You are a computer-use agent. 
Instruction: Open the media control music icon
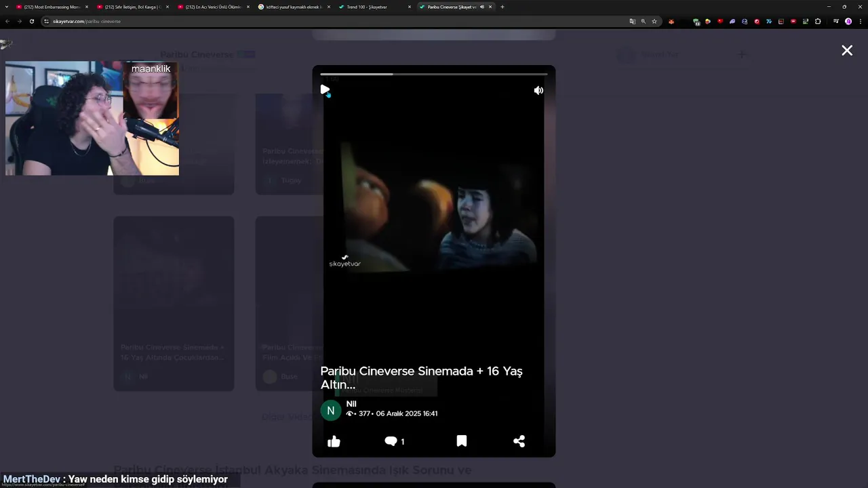(x=836, y=21)
